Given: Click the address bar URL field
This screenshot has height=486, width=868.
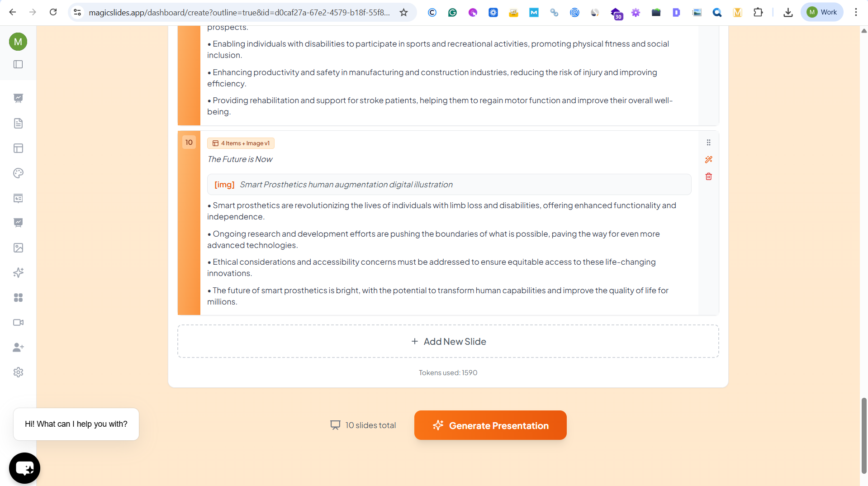Looking at the screenshot, I should [239, 12].
